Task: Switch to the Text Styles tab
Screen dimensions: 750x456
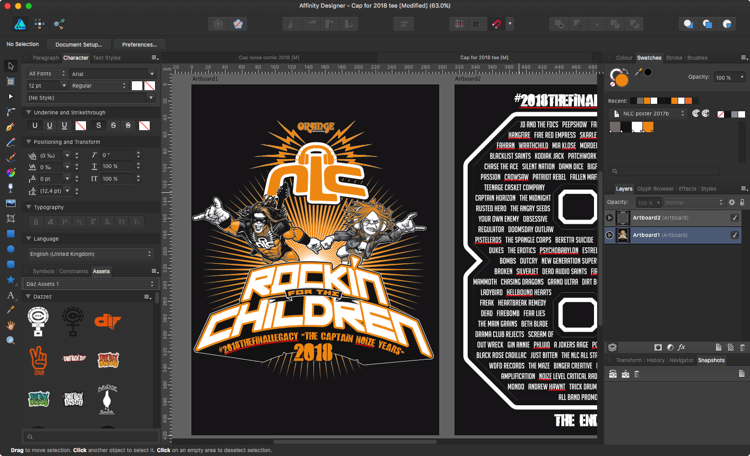Action: 107,58
